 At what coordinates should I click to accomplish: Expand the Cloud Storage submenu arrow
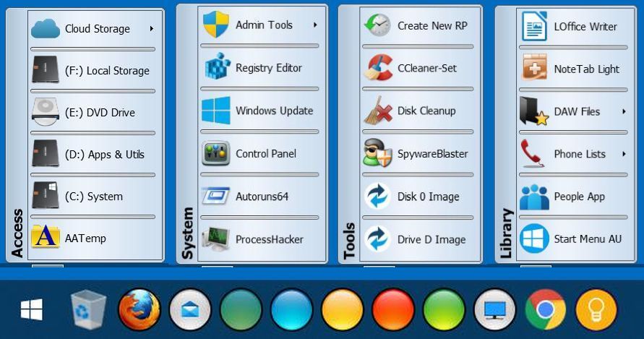152,29
